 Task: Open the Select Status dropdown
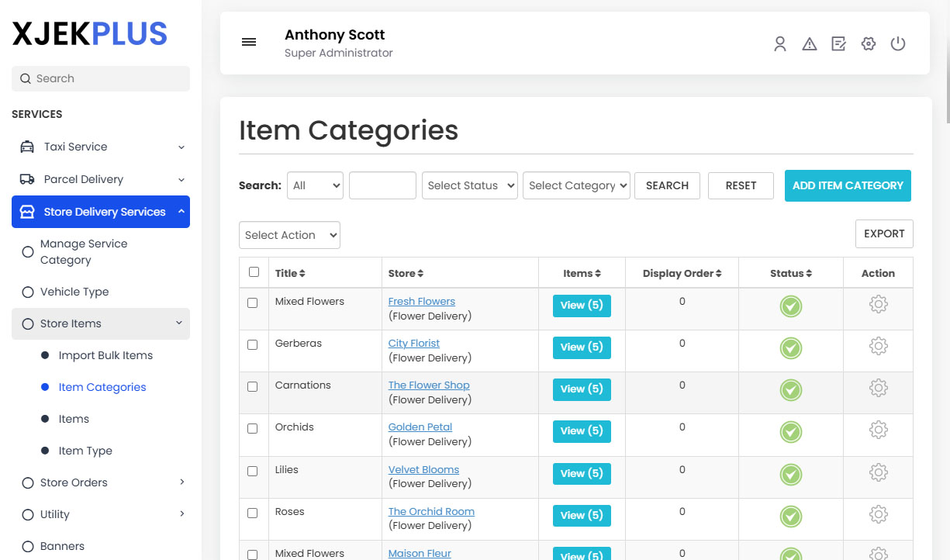[x=469, y=185]
